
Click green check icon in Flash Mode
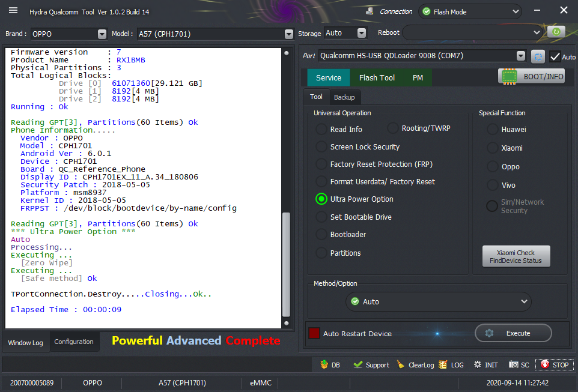point(427,12)
